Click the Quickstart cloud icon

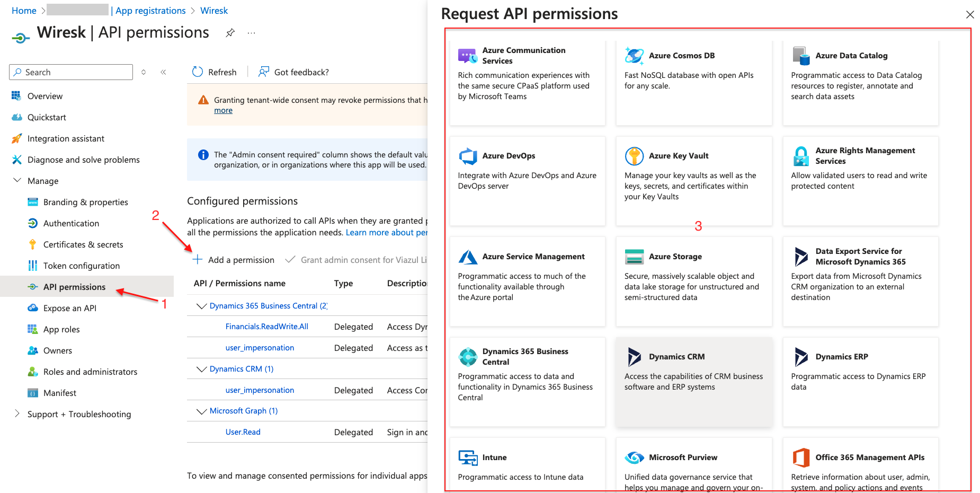16,117
